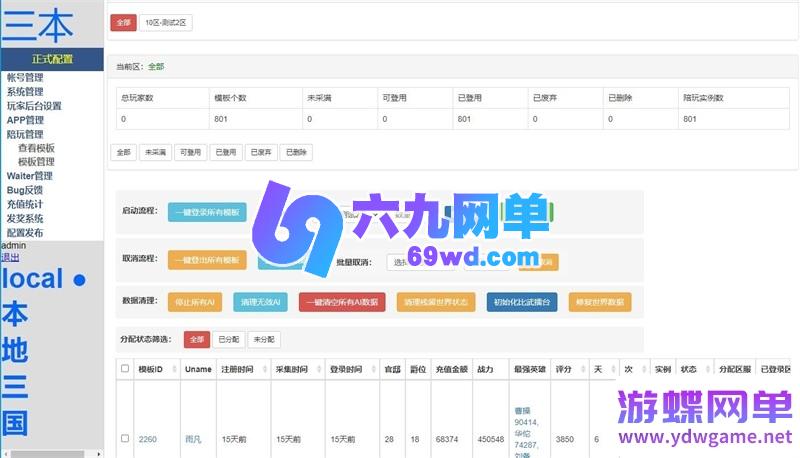Sort table by 注册时间 column arrows
800x458 pixels.
(x=264, y=369)
